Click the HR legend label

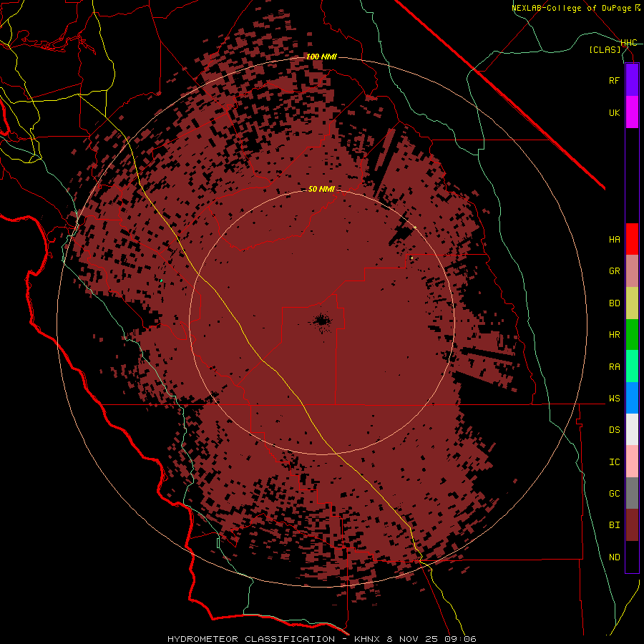click(614, 335)
